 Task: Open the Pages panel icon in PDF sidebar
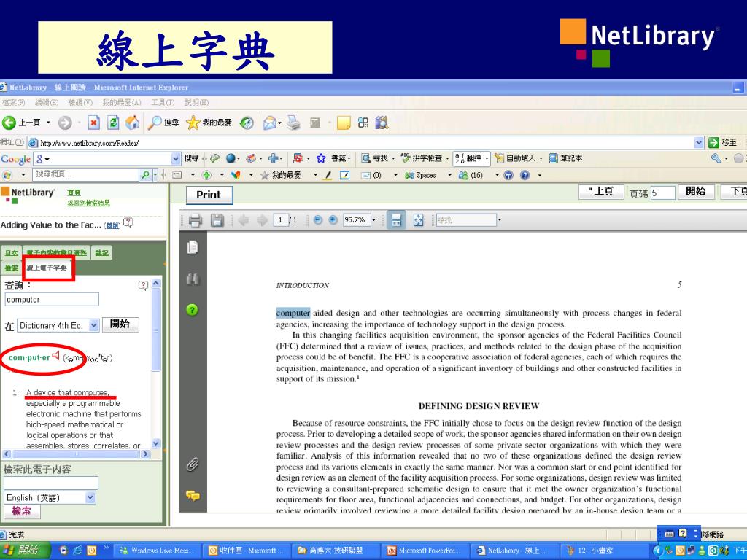tap(193, 246)
